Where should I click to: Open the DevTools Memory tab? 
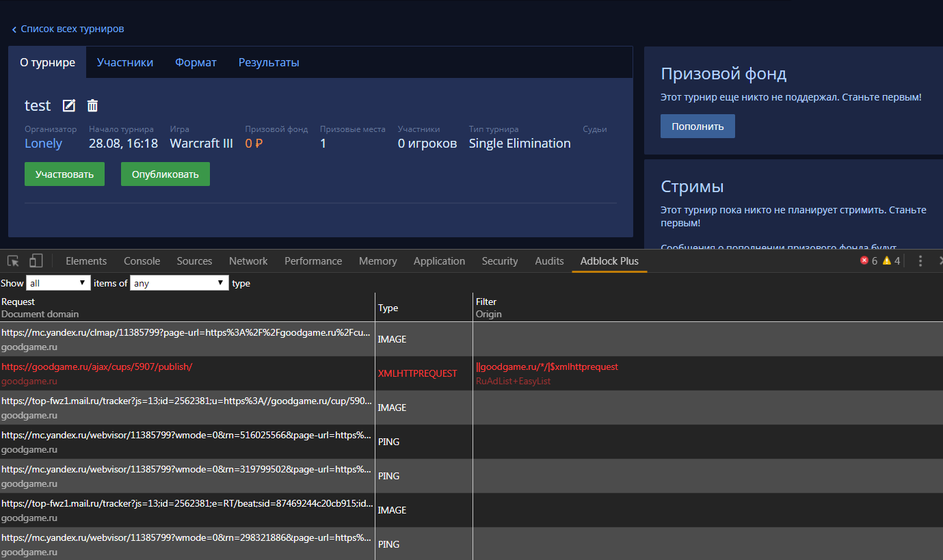click(x=377, y=261)
